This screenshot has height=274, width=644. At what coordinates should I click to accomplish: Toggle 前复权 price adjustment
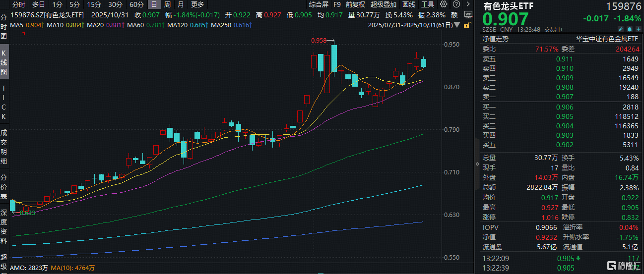[x=355, y=4]
